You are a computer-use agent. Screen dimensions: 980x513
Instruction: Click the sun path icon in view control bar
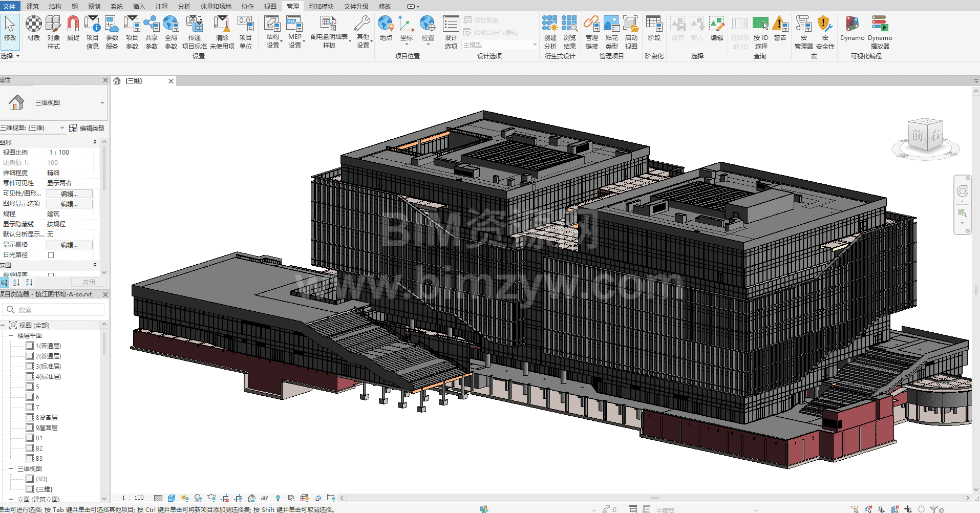click(x=185, y=498)
